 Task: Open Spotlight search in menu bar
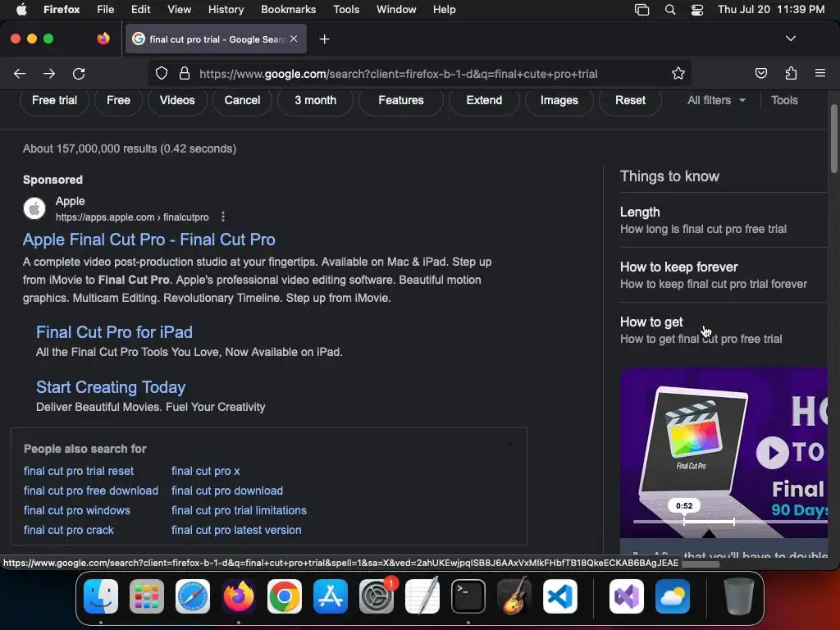pos(669,10)
